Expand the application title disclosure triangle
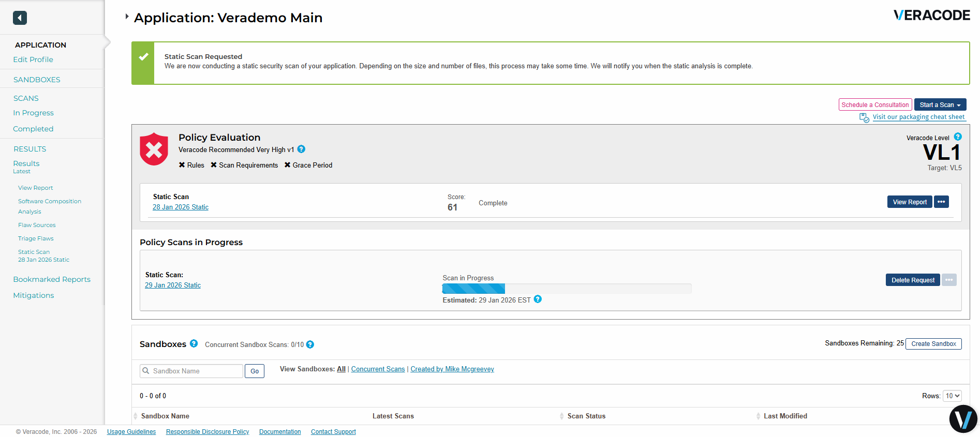980x437 pixels. (x=127, y=17)
